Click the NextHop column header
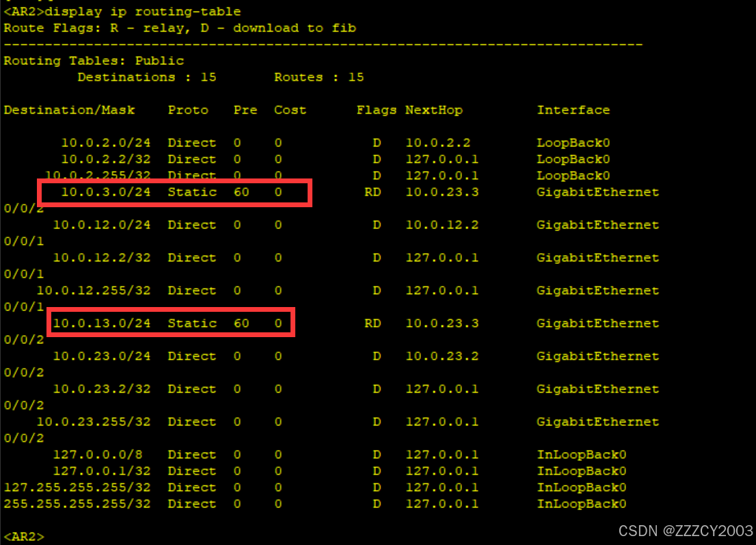 click(433, 110)
